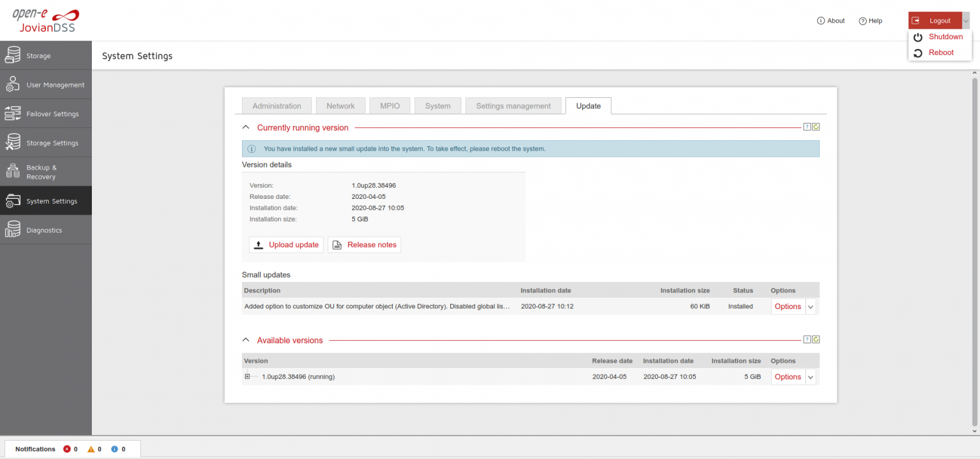Collapse the Currently running version section

[x=246, y=127]
